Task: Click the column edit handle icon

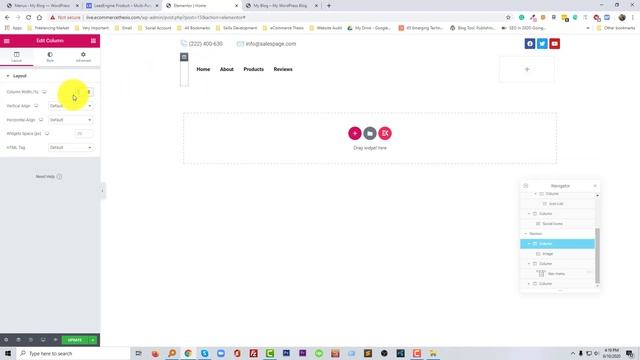Action: 184,57
